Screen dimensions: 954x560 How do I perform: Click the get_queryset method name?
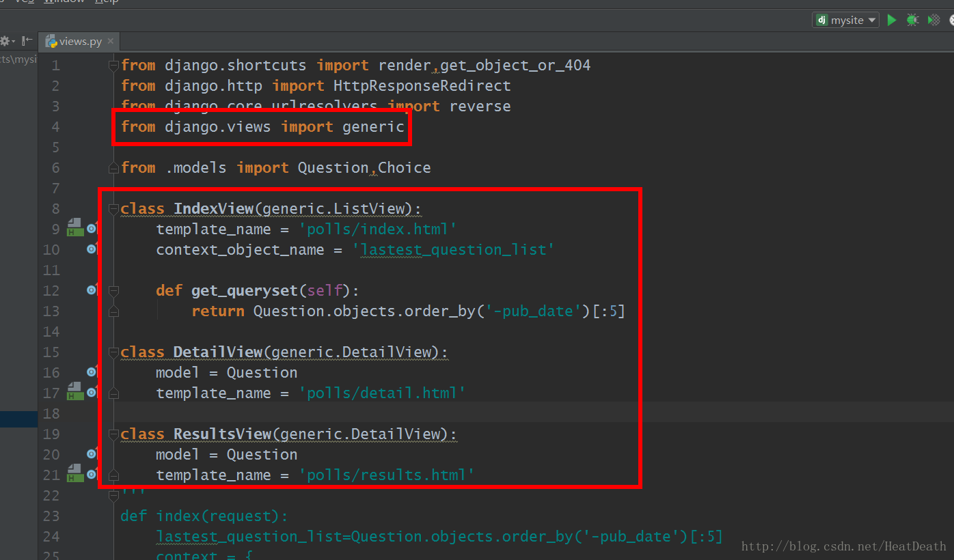coord(245,291)
